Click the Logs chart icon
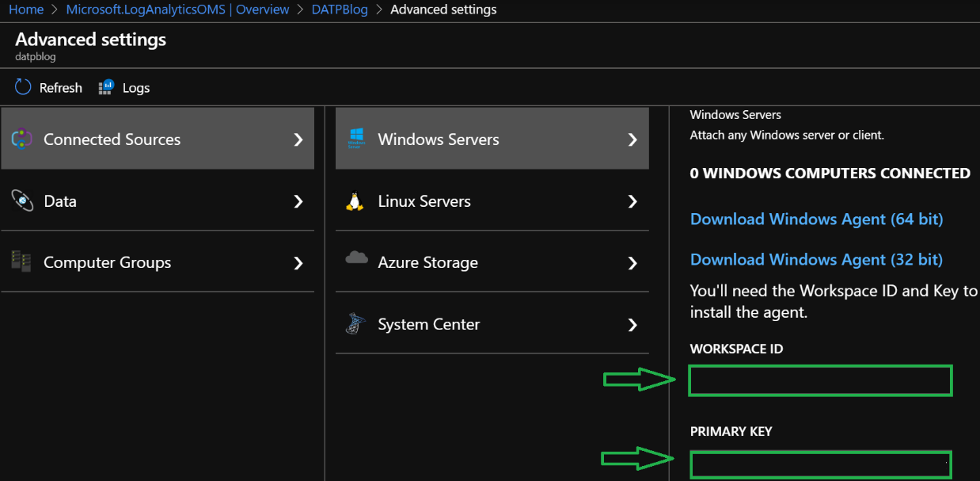The image size is (980, 481). [106, 87]
